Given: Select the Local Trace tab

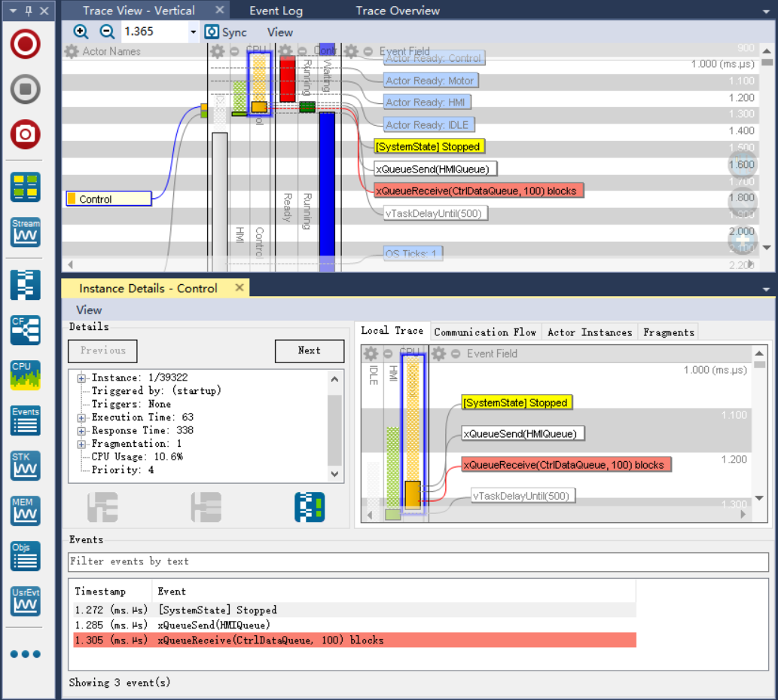Looking at the screenshot, I should pos(392,331).
